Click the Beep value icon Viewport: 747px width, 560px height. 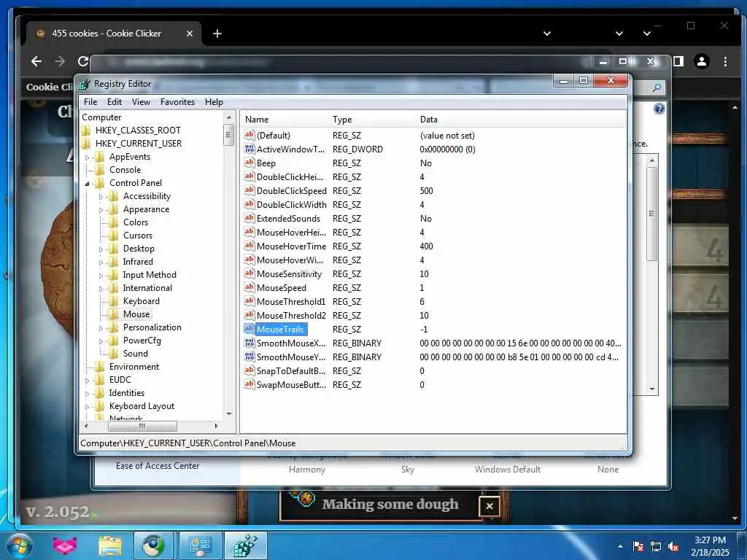(x=249, y=163)
